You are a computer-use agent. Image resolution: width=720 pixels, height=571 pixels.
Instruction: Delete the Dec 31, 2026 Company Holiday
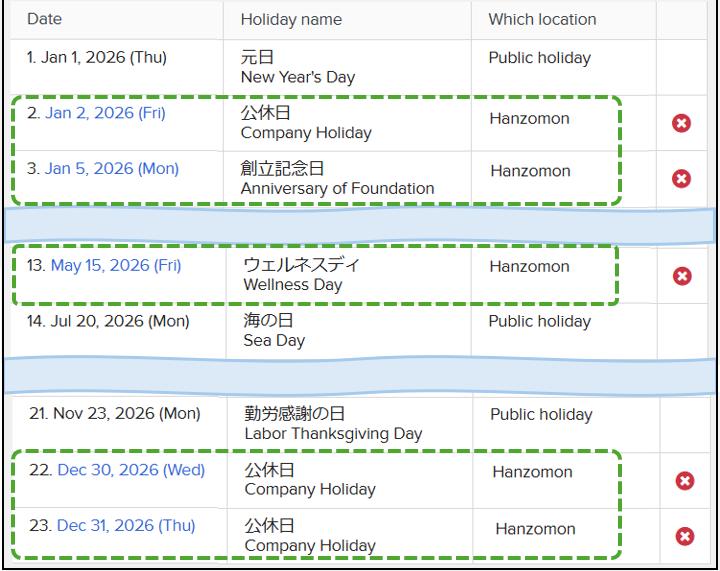coord(684,536)
